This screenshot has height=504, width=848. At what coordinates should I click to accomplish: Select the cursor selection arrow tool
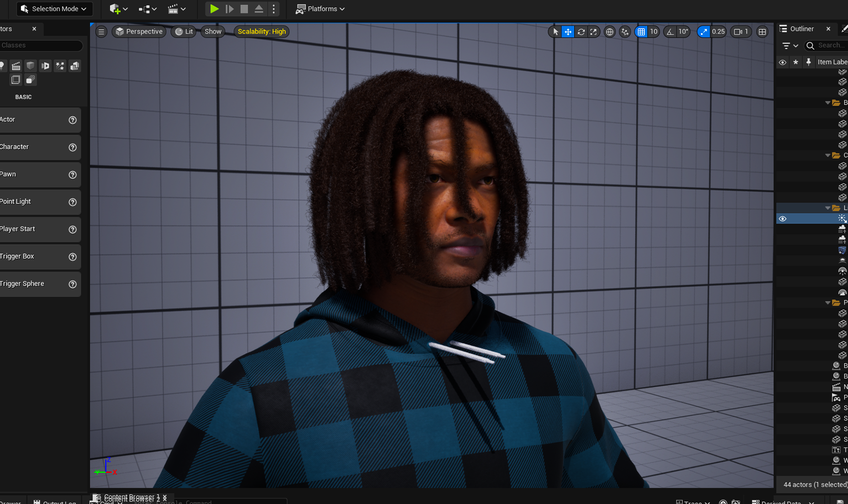pyautogui.click(x=555, y=32)
